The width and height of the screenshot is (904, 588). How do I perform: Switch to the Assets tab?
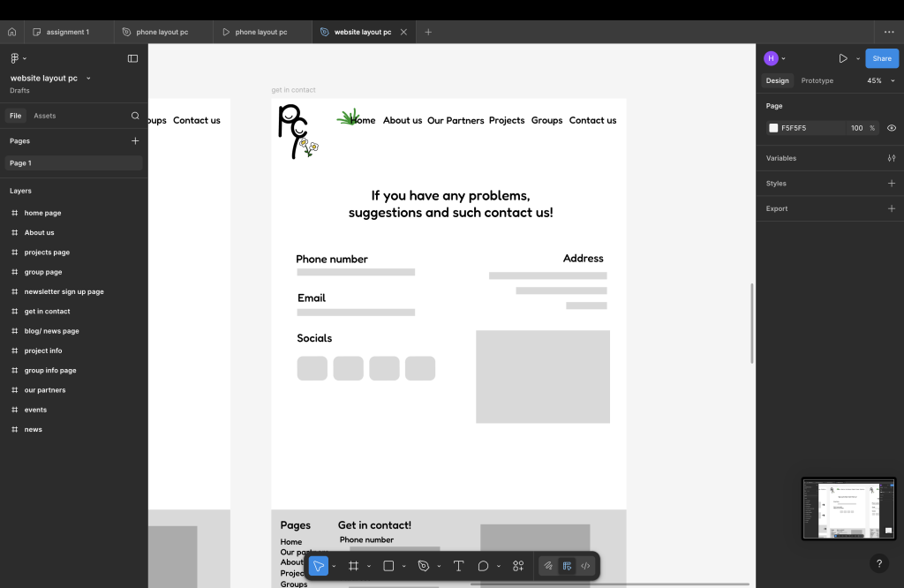[44, 116]
